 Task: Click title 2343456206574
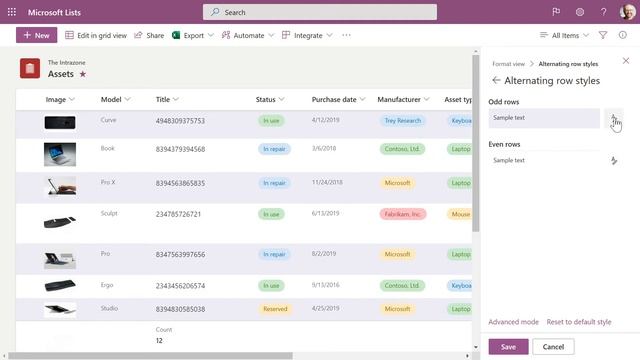tap(180, 286)
